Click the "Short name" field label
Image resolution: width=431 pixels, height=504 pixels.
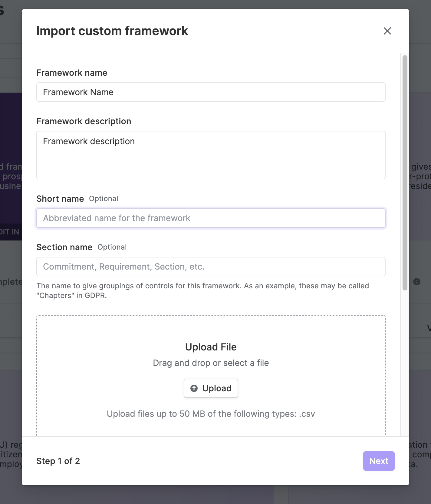(60, 199)
